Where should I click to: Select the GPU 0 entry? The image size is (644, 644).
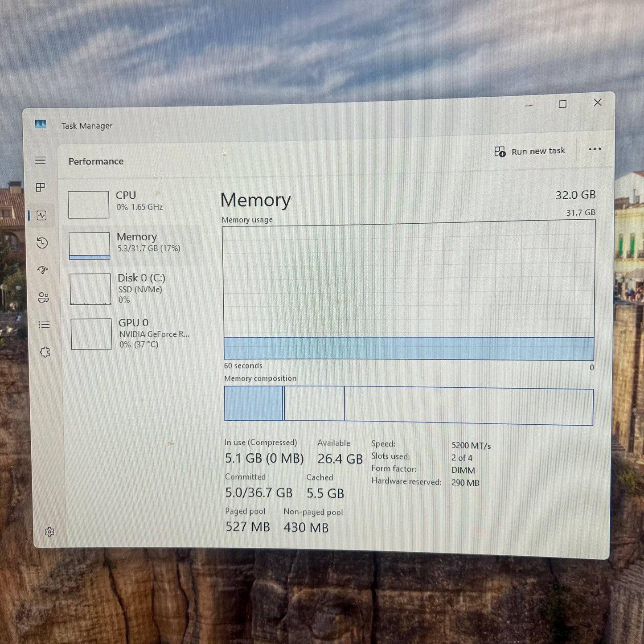(x=133, y=333)
